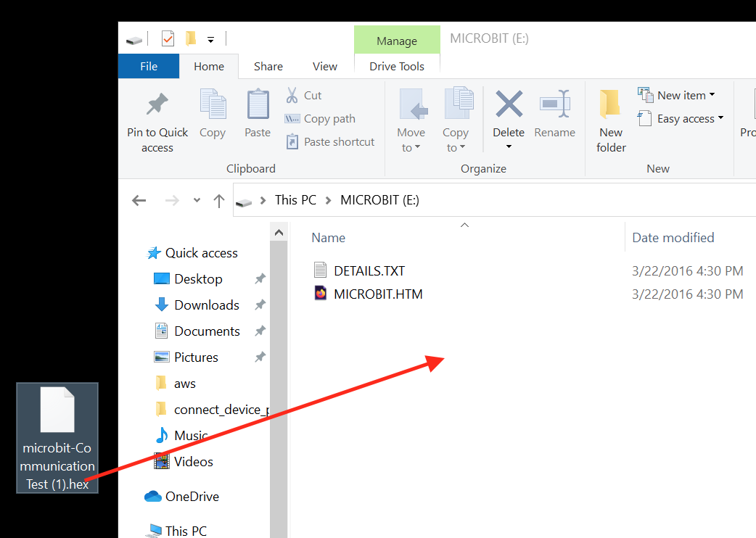Click the drive icon in address bar

click(244, 202)
